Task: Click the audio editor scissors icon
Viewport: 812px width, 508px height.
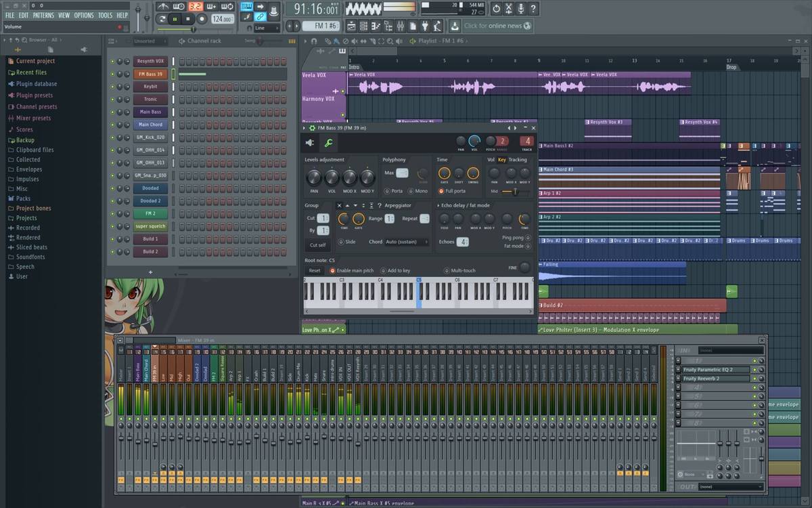Action: pos(509,9)
